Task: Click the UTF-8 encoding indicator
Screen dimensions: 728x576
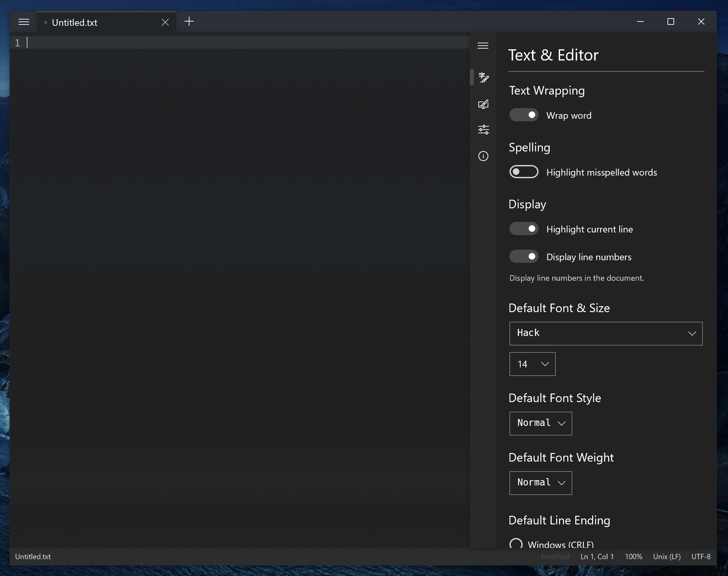Action: (701, 556)
